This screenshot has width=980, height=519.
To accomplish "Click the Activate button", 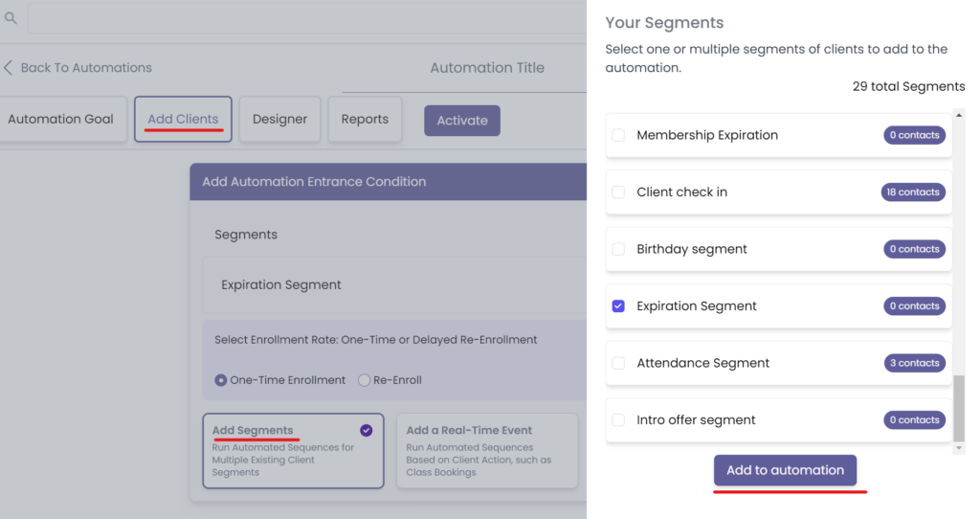I will (462, 121).
